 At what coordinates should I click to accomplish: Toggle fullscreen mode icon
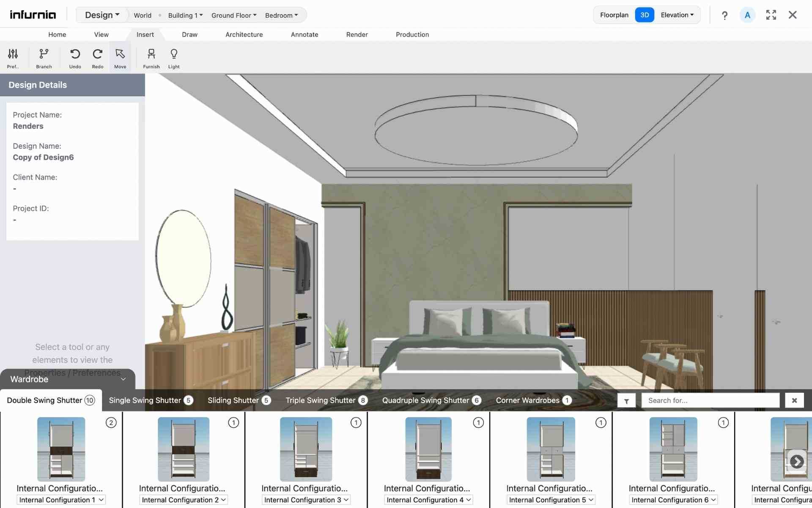pyautogui.click(x=771, y=15)
